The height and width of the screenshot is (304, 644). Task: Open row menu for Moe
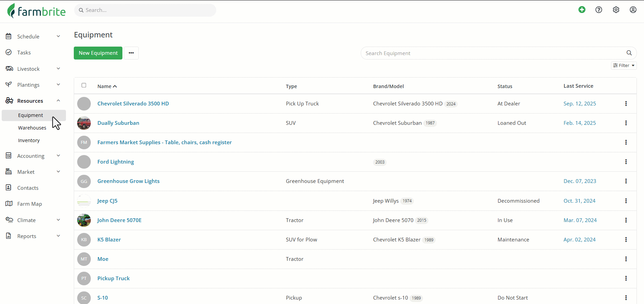click(626, 259)
